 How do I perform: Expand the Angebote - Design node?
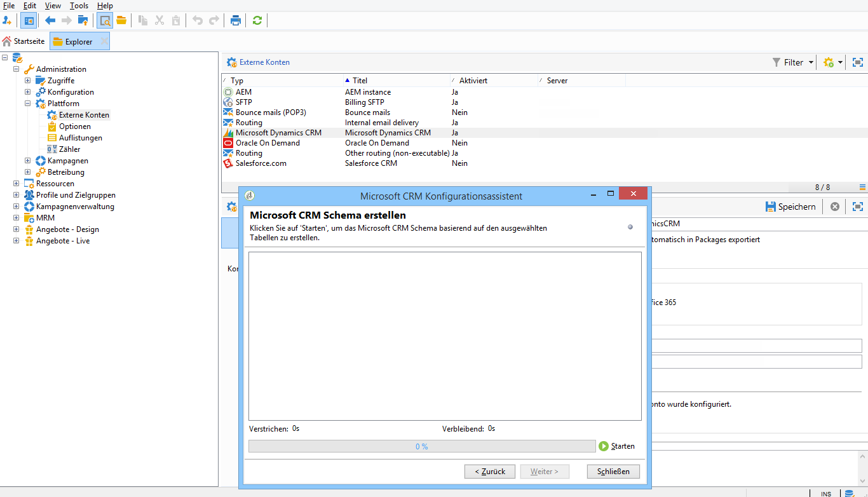click(17, 229)
